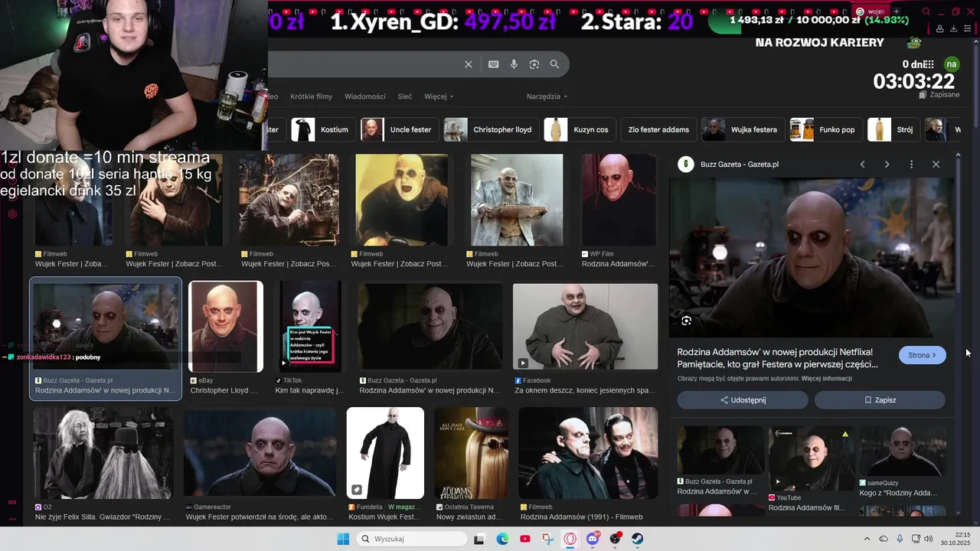980x551 pixels.
Task: Open Gamereactor Wujek Fester thumbnail
Action: pos(260,453)
